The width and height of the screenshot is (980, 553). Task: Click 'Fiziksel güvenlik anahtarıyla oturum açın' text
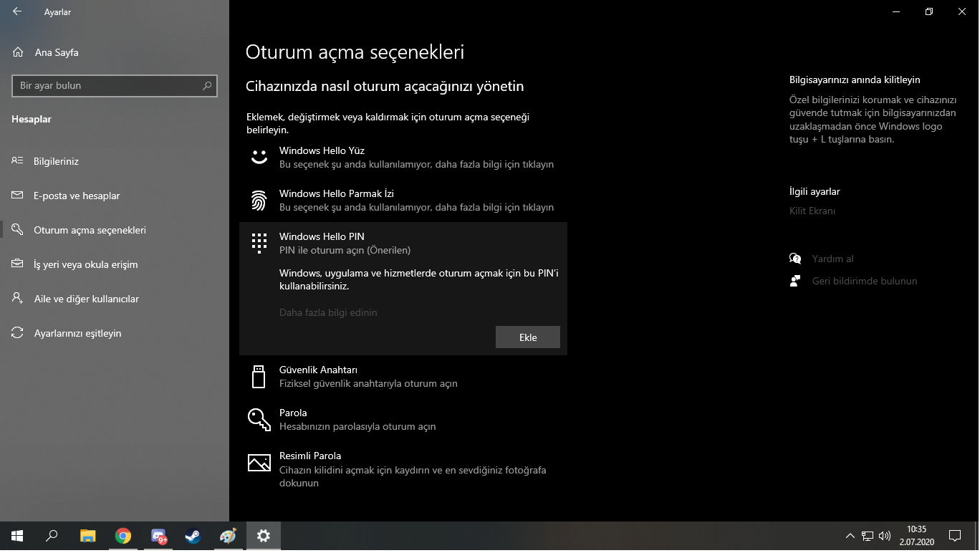[x=368, y=383]
